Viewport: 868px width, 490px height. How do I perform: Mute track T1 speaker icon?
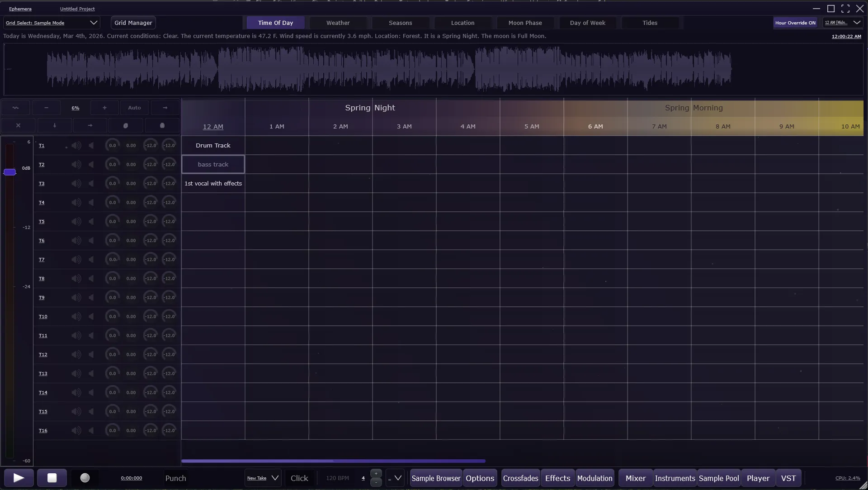click(x=76, y=145)
